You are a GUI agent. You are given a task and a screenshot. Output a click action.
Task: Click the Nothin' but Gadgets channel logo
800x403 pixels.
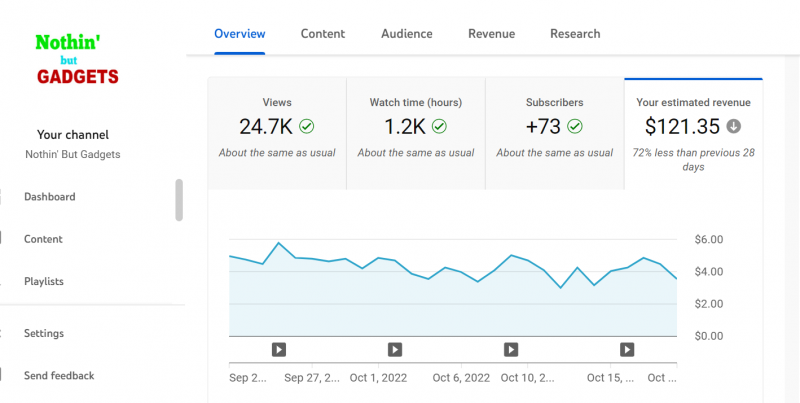(x=76, y=60)
